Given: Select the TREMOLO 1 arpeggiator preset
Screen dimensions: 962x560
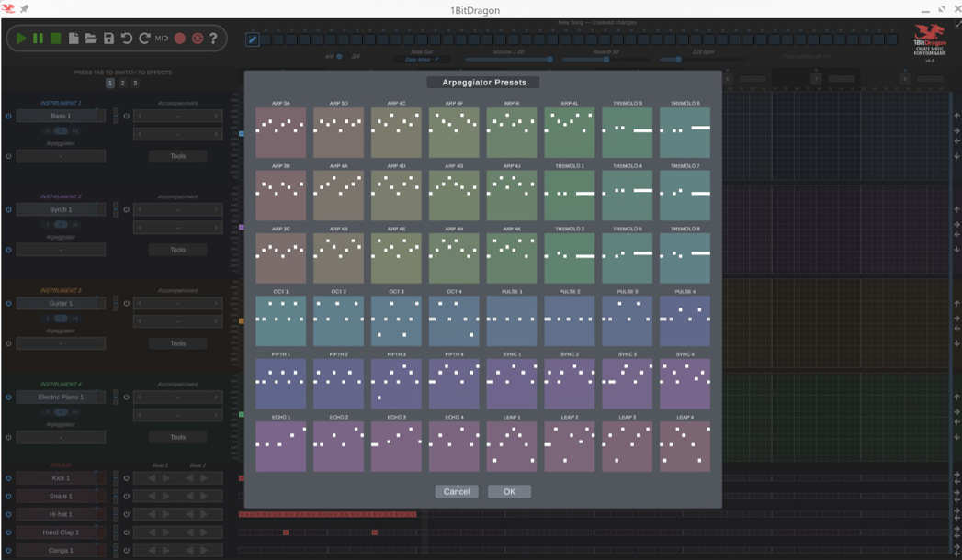Looking at the screenshot, I should pos(570,195).
